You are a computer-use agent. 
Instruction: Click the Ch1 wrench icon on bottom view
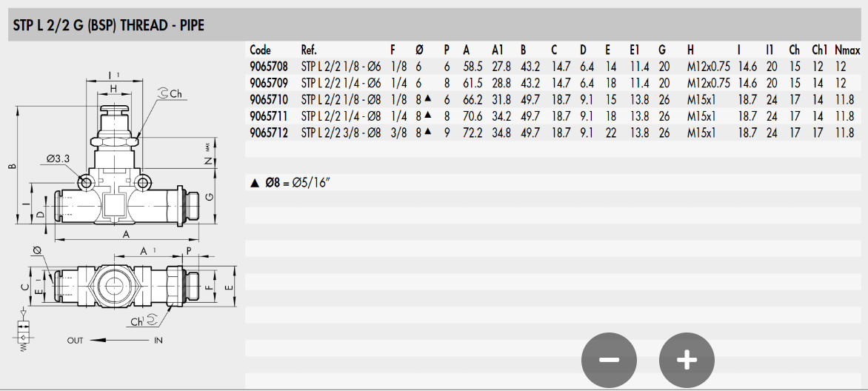[153, 321]
